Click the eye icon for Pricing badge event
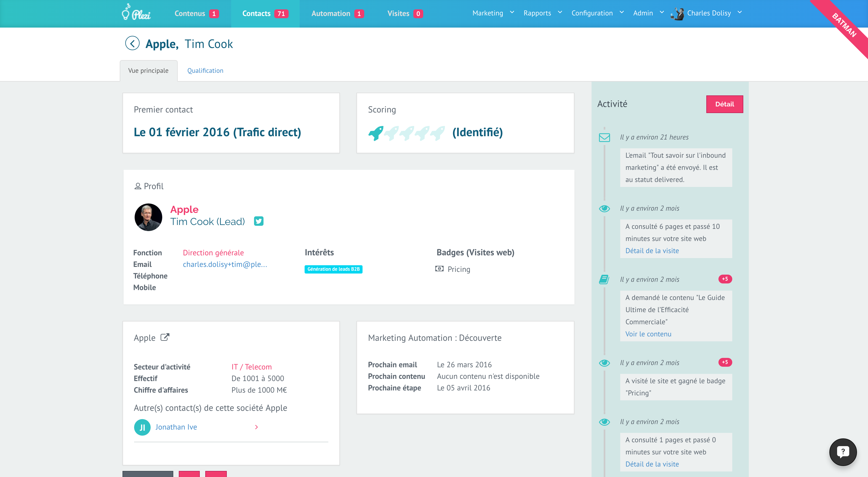Image resolution: width=868 pixels, height=477 pixels. [604, 363]
